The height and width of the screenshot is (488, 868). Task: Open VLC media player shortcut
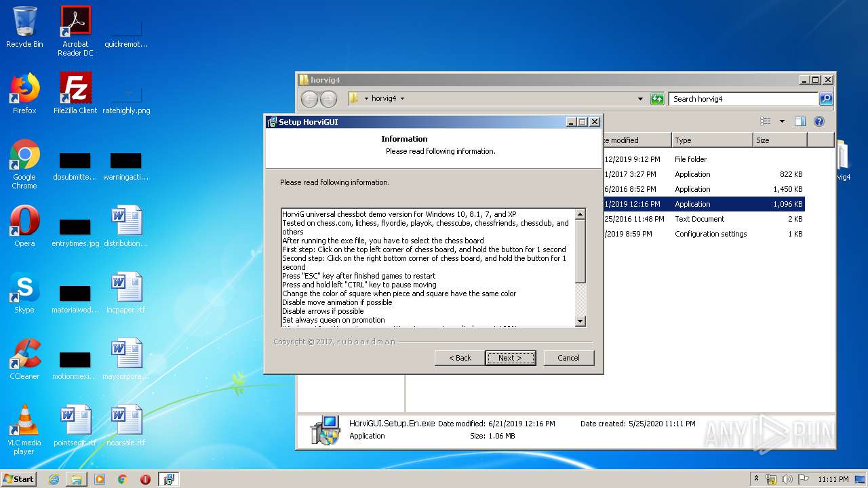click(x=24, y=430)
